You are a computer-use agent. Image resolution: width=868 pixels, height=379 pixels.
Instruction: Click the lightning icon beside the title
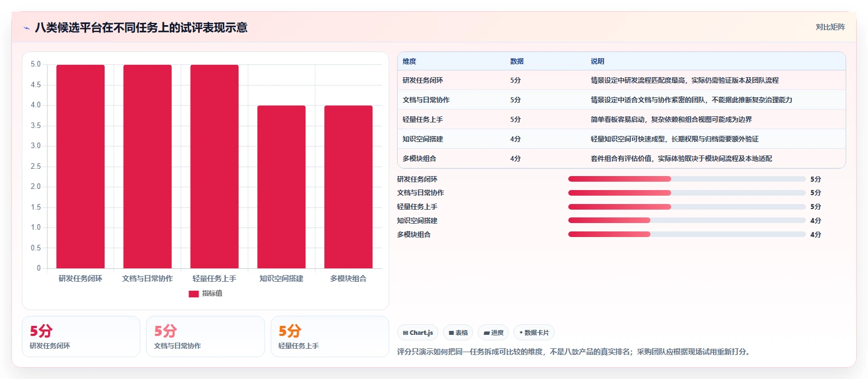[26, 27]
